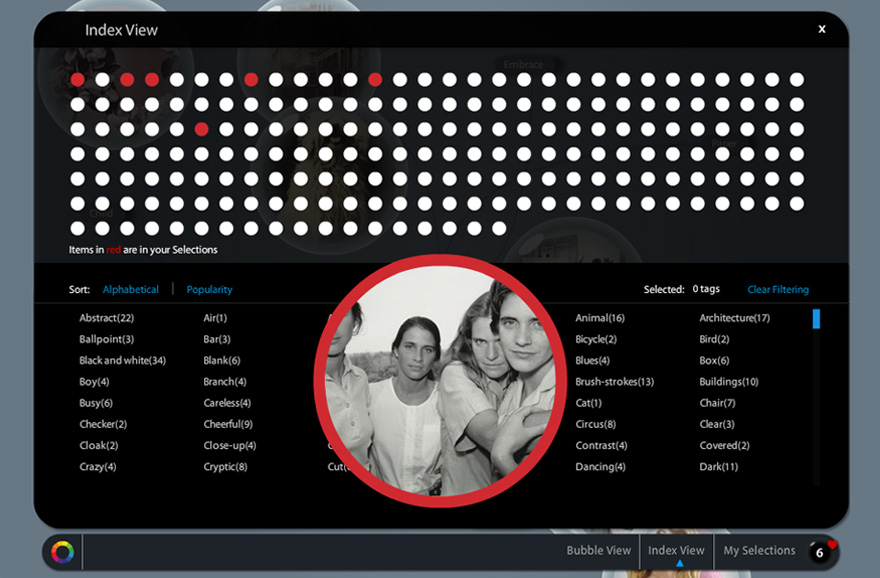Screen dimensions: 880x578
Task: Deselect the red dot in the third row
Action: (x=201, y=128)
